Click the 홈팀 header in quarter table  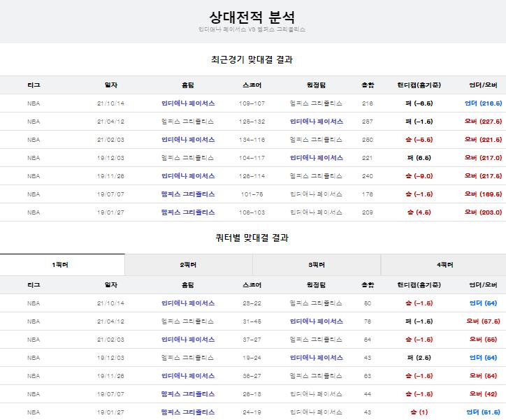[188, 285]
